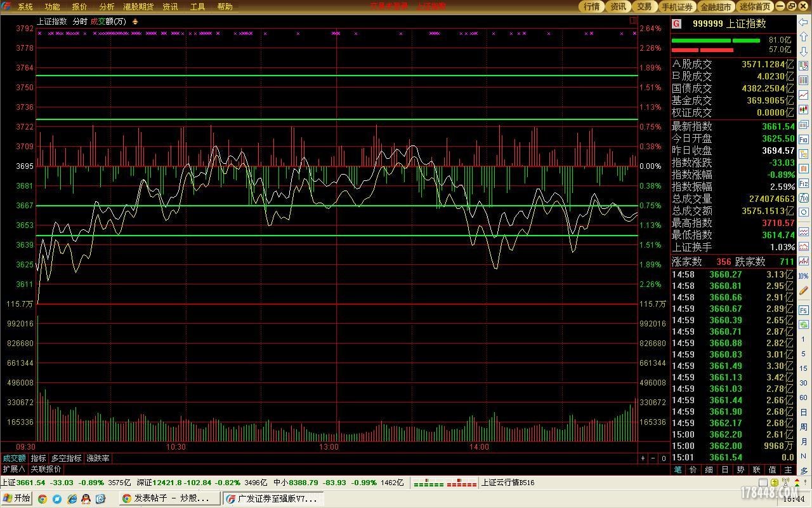The height and width of the screenshot is (508, 812).
Task: Switch to 发表帖子 - 炒股 taskbar window
Action: (169, 498)
